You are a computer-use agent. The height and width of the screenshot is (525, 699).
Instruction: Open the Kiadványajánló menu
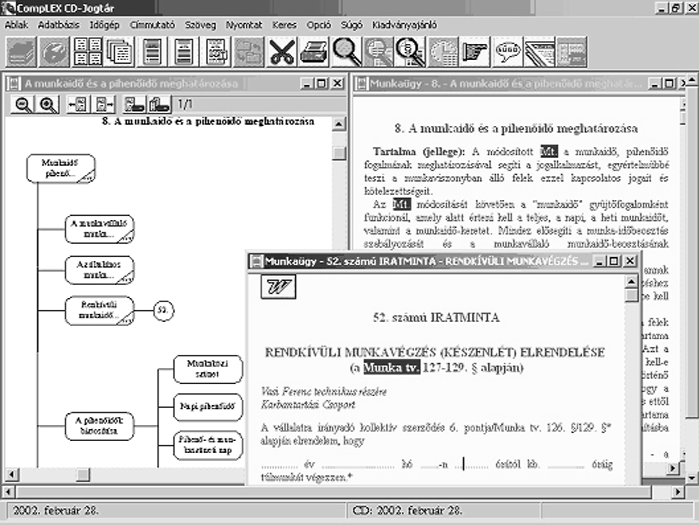(404, 25)
